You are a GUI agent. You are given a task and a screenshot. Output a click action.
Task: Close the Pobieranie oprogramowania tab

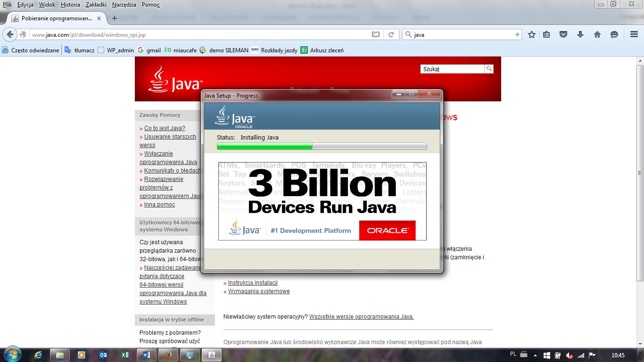(99, 18)
